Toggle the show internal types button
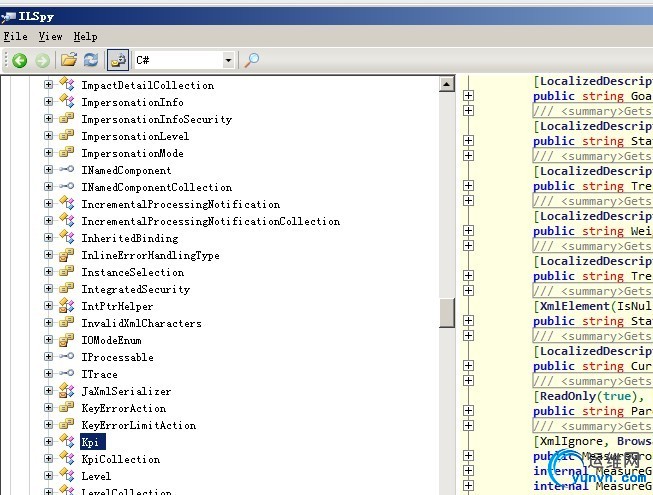Viewport: 653px width, 495px height. click(118, 60)
